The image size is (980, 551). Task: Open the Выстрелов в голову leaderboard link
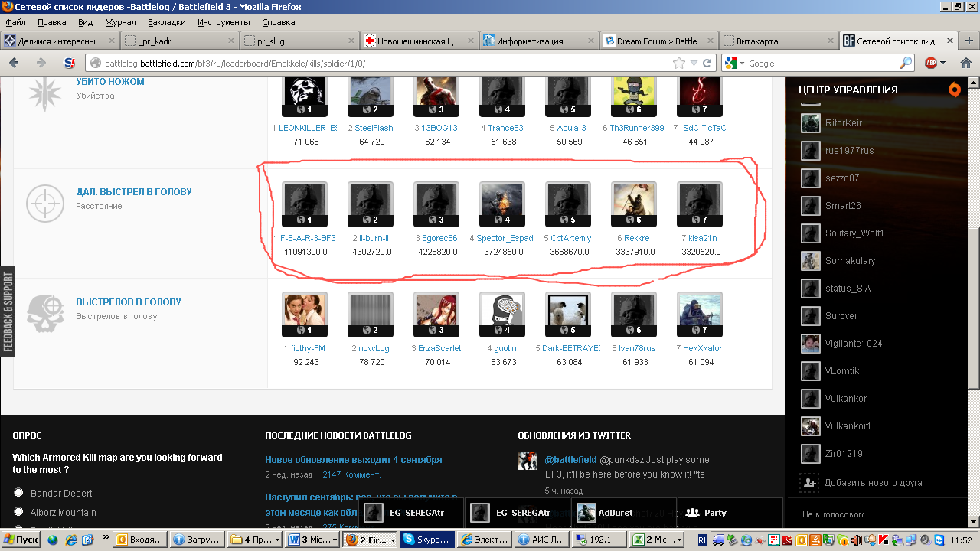click(129, 302)
